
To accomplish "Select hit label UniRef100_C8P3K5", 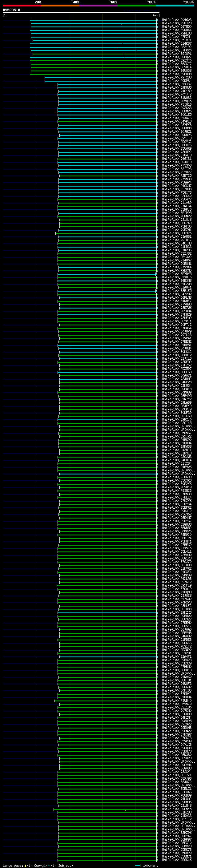I will coord(177,233).
